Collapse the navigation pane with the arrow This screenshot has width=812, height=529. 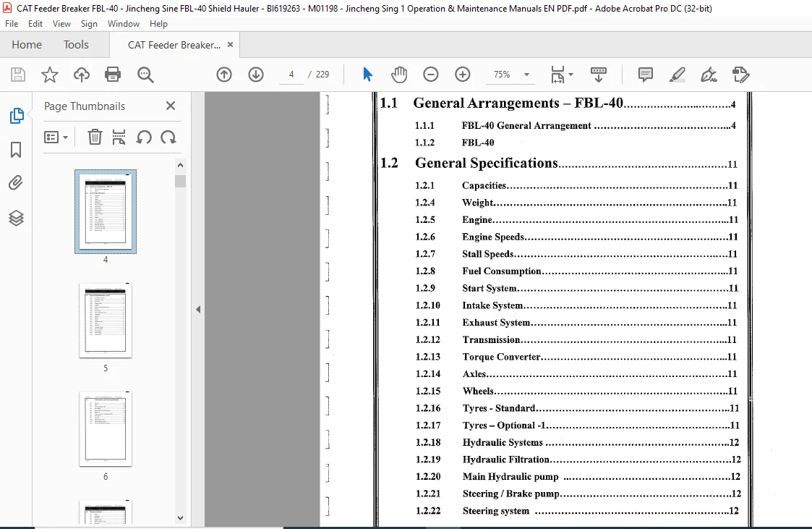(x=198, y=309)
